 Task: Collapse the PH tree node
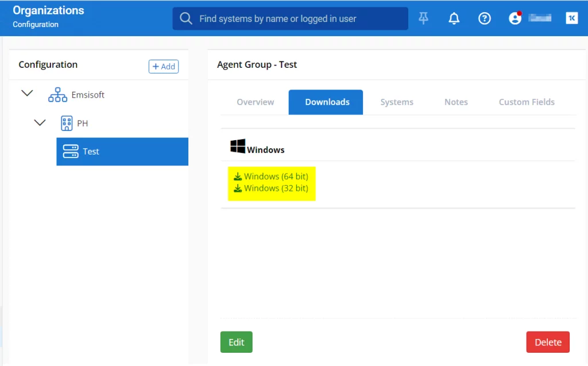pos(40,122)
